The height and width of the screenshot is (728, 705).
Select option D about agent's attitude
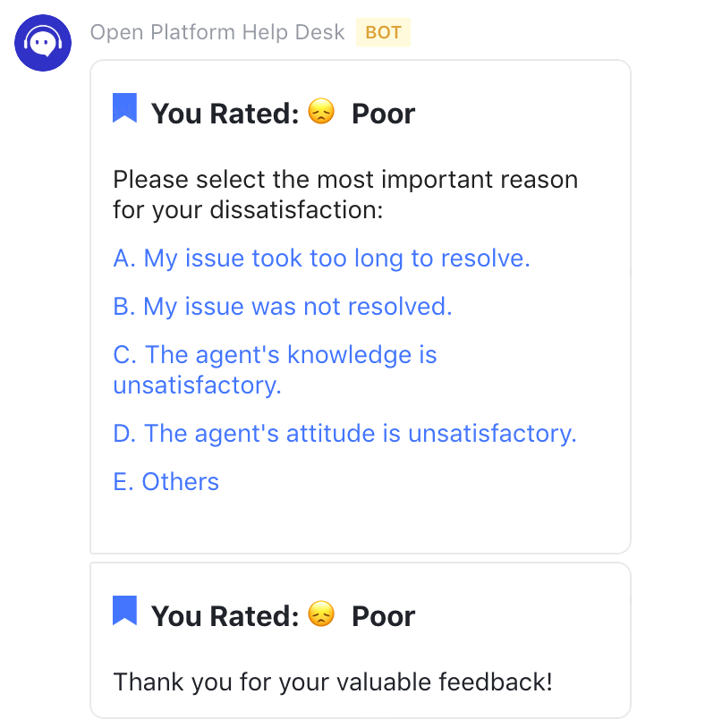pyautogui.click(x=344, y=434)
